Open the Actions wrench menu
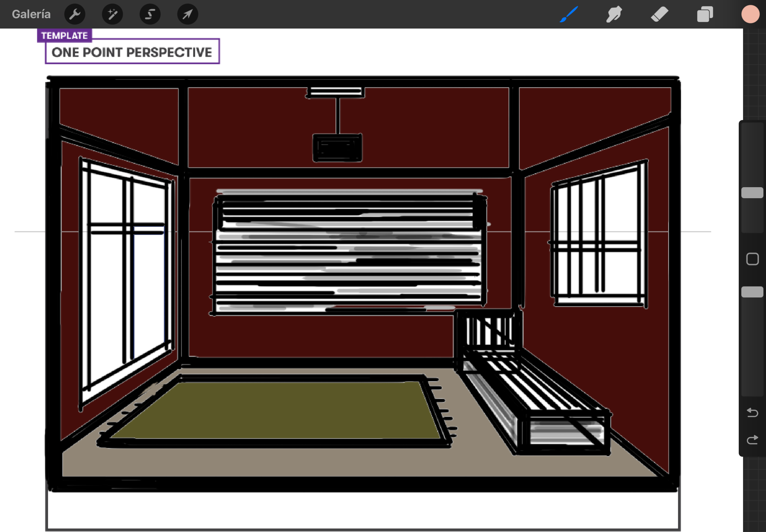This screenshot has height=532, width=766. click(x=75, y=14)
